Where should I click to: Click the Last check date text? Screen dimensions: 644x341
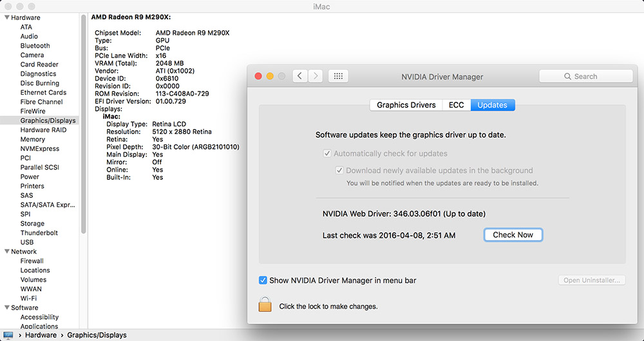[389, 236]
